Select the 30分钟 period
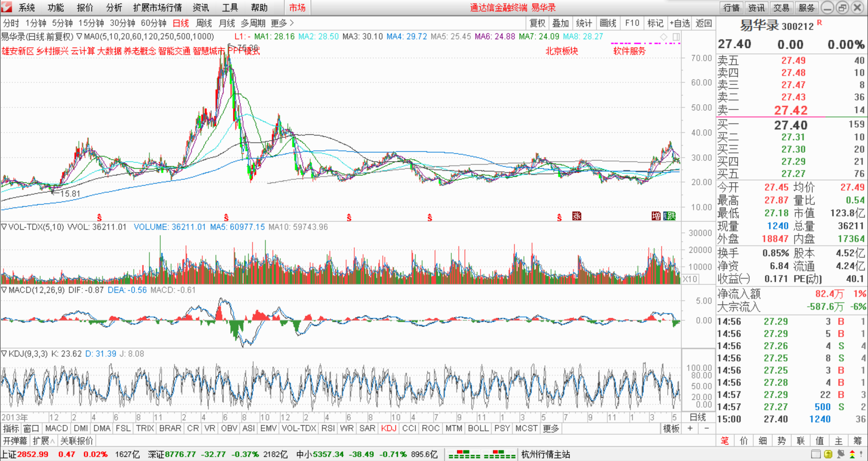The height and width of the screenshot is (461, 868). point(122,23)
